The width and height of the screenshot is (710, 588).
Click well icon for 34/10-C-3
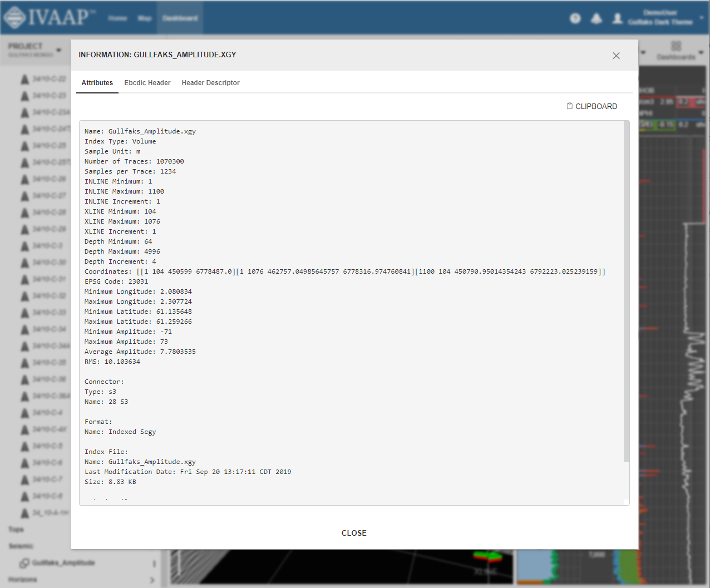coord(24,246)
